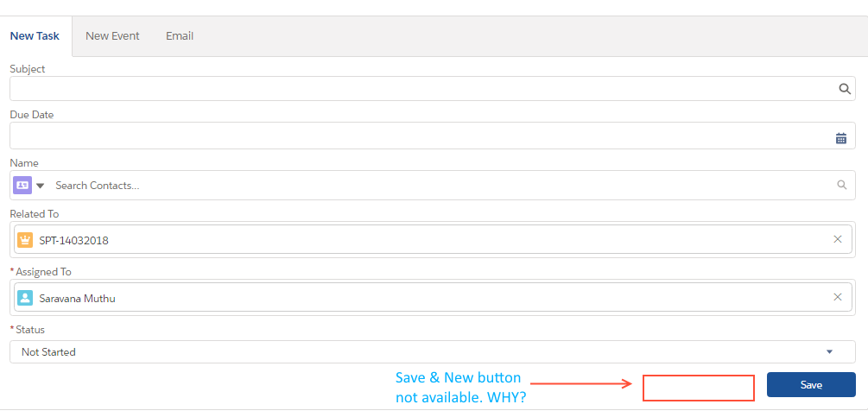Click the empty red-outlined box beside Save
Screen dimensions: 868x417
[x=698, y=388]
